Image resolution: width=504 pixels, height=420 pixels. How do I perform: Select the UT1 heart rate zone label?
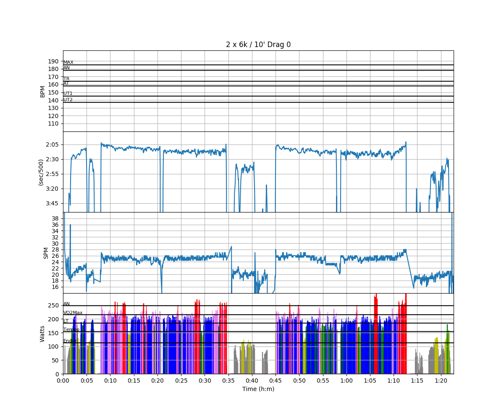point(68,94)
